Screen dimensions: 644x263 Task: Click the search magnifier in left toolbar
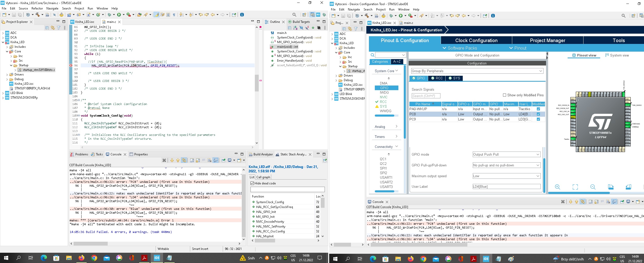tap(294, 15)
